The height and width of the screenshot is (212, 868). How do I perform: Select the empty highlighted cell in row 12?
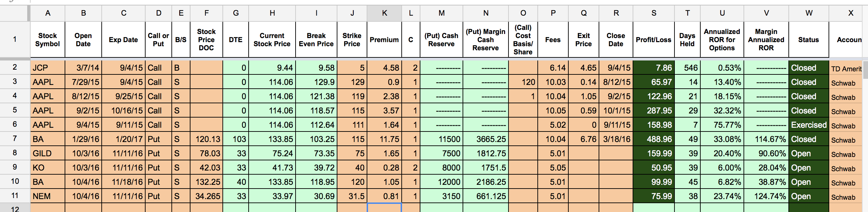point(384,208)
